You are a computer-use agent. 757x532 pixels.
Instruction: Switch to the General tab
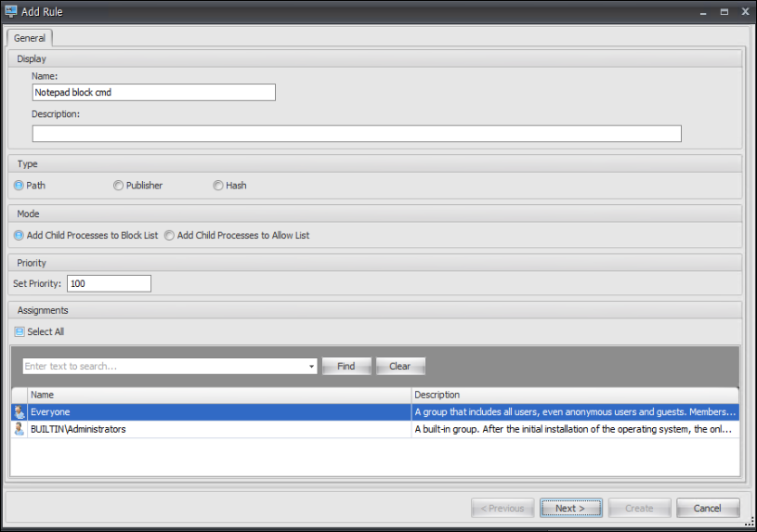coord(30,38)
